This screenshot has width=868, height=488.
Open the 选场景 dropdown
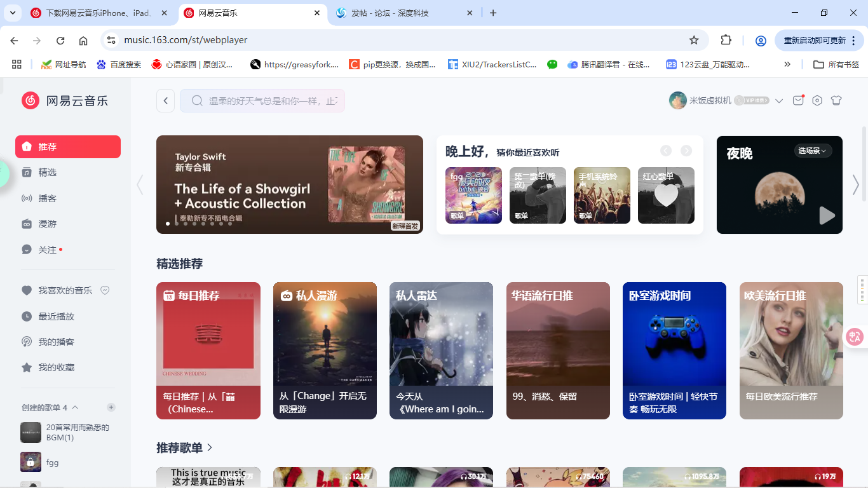pyautogui.click(x=813, y=151)
